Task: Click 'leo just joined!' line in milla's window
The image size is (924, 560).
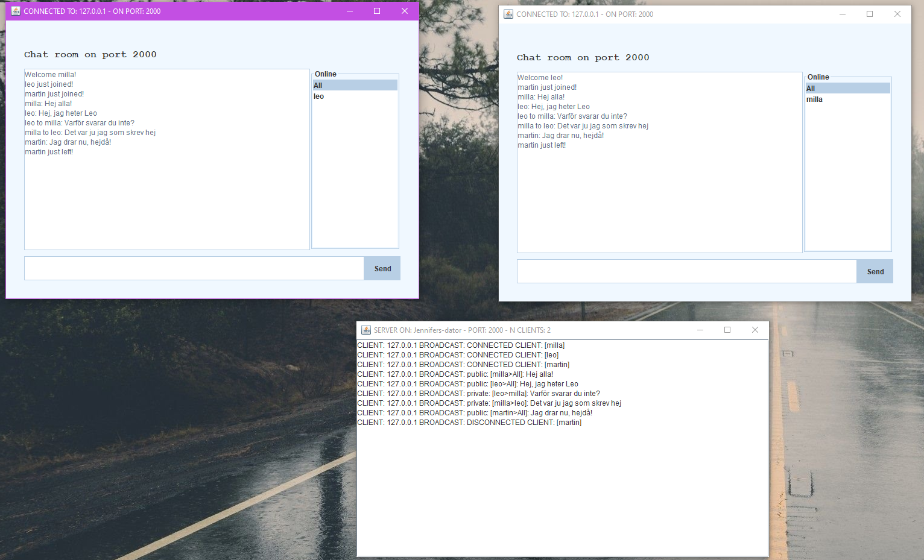Action: click(49, 84)
